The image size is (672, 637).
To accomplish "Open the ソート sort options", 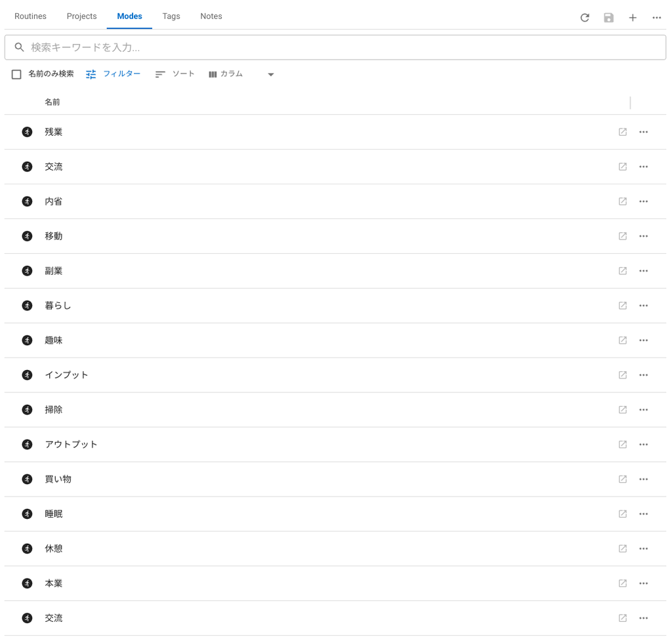I will (x=175, y=74).
